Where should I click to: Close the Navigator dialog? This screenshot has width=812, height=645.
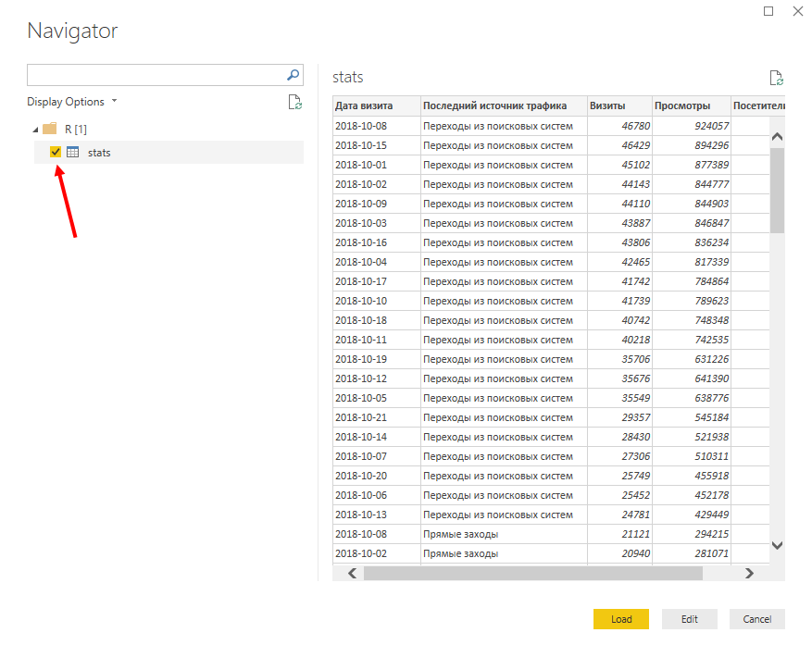(x=797, y=11)
